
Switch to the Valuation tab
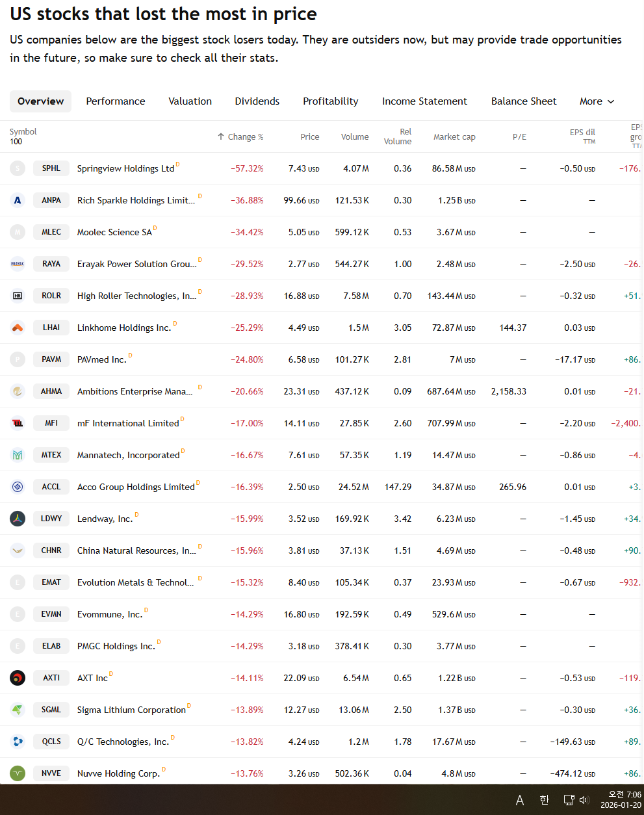click(x=190, y=101)
